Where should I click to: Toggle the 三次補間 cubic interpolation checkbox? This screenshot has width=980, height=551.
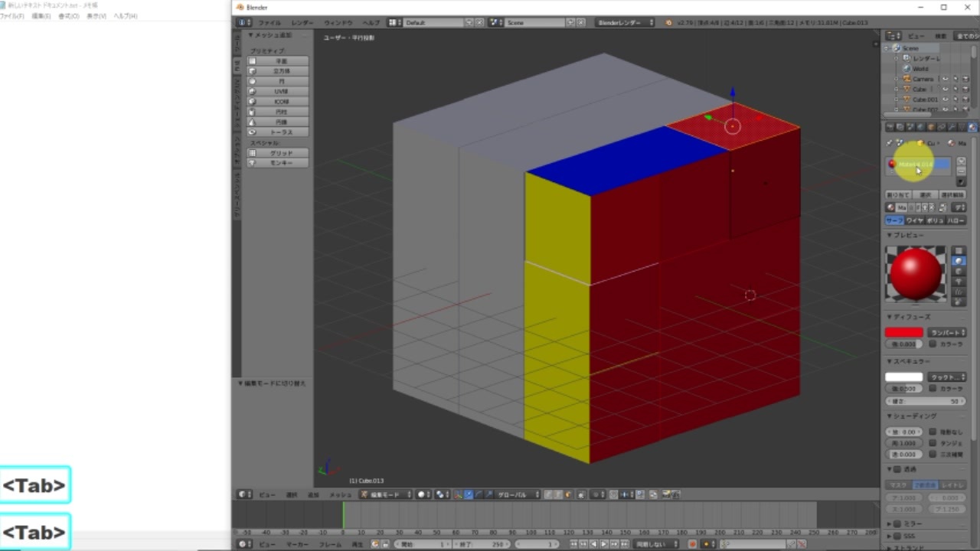click(933, 455)
